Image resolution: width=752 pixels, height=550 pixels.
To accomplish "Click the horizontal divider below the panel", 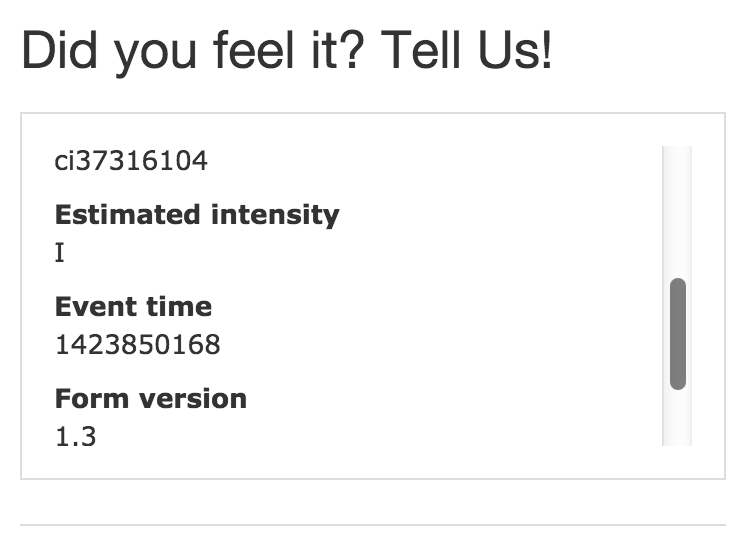I will pyautogui.click(x=373, y=525).
